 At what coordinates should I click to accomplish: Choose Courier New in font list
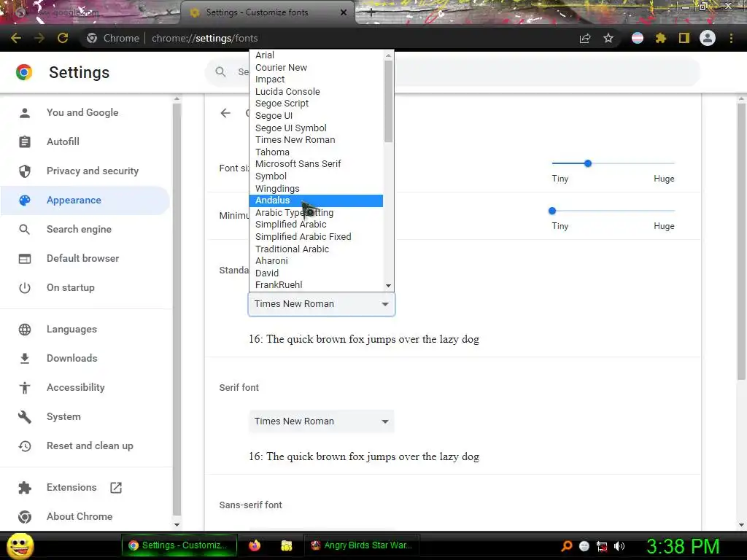pyautogui.click(x=316, y=68)
